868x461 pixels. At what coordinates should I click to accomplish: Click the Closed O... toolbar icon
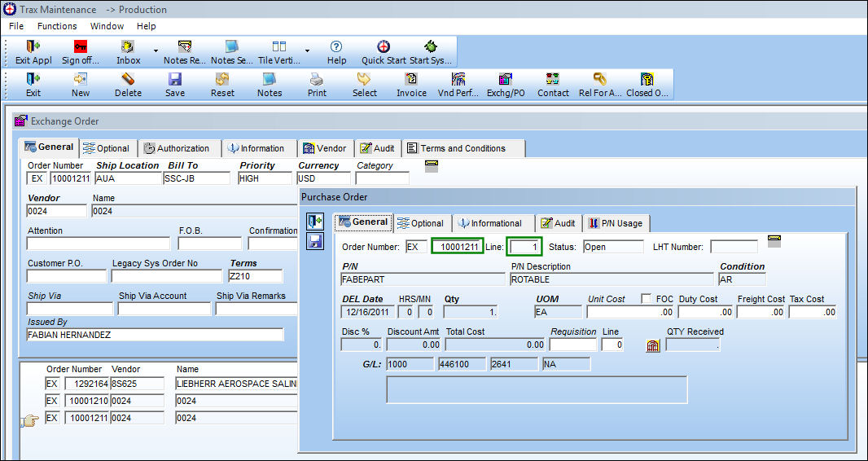tap(647, 85)
